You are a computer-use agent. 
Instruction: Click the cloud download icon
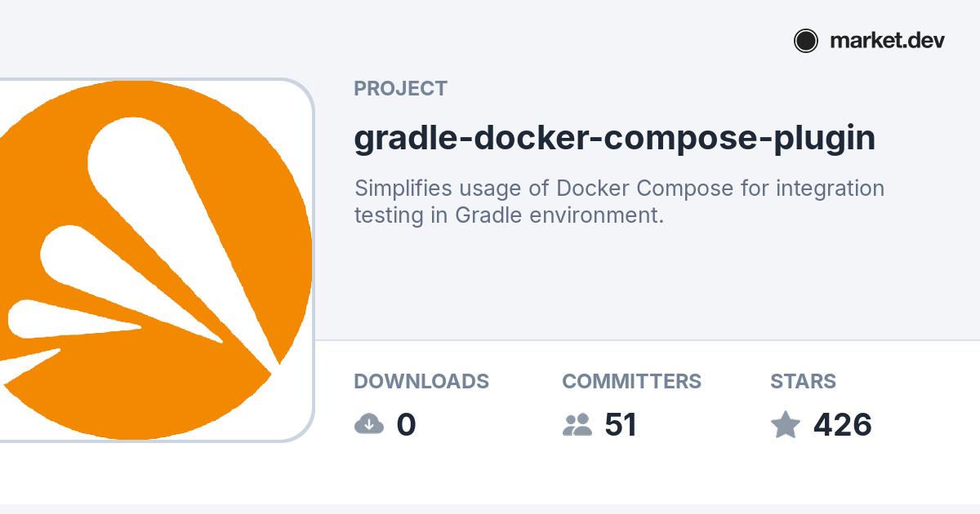[369, 424]
